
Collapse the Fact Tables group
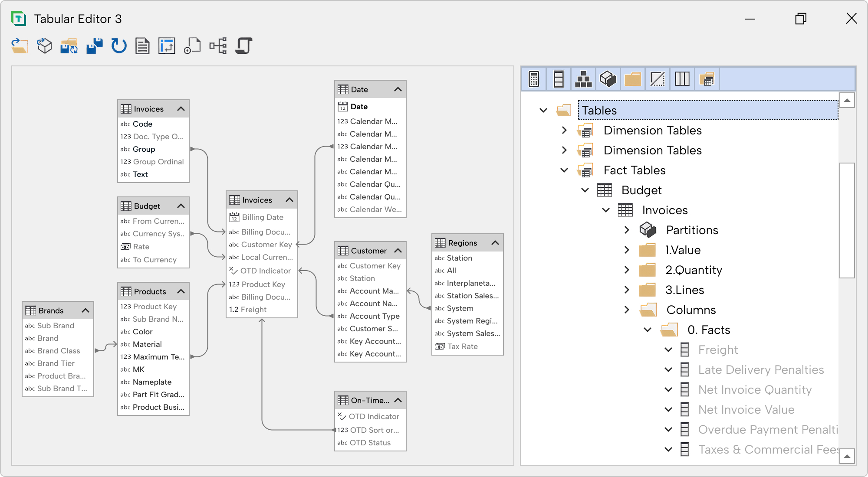(x=564, y=170)
